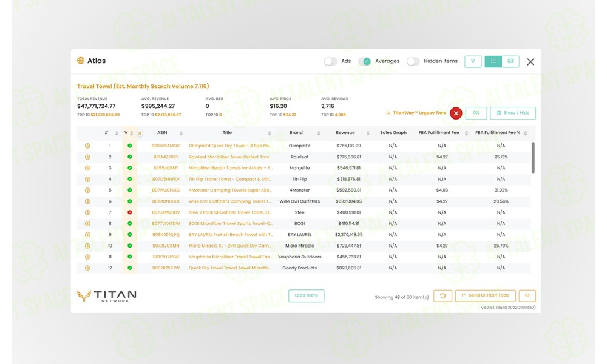Click Send to Titan Tools button
Screen dimensions: 607x364
[486, 296]
